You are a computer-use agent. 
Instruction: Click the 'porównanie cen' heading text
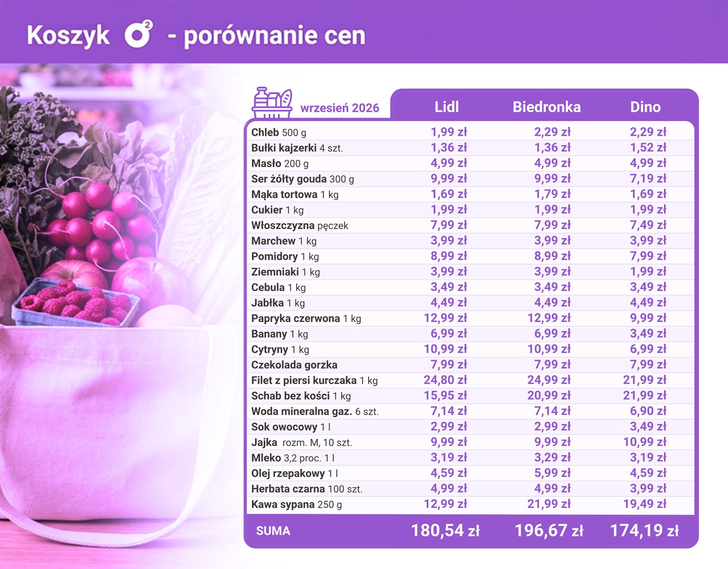coord(275,36)
